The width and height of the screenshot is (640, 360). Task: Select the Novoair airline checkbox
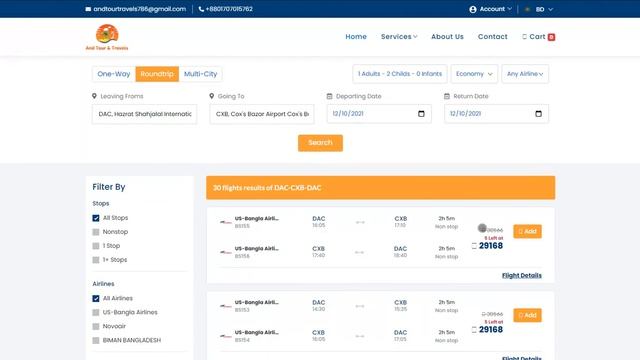click(x=96, y=327)
